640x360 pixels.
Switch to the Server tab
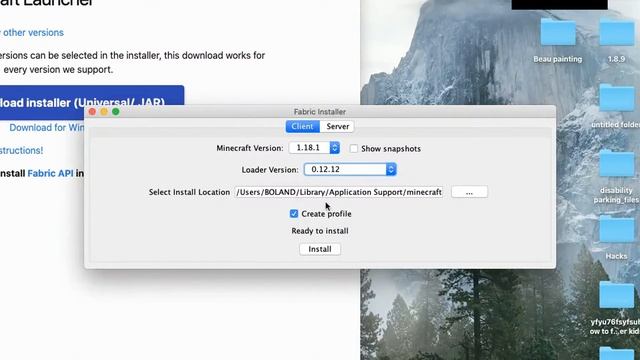[338, 127]
